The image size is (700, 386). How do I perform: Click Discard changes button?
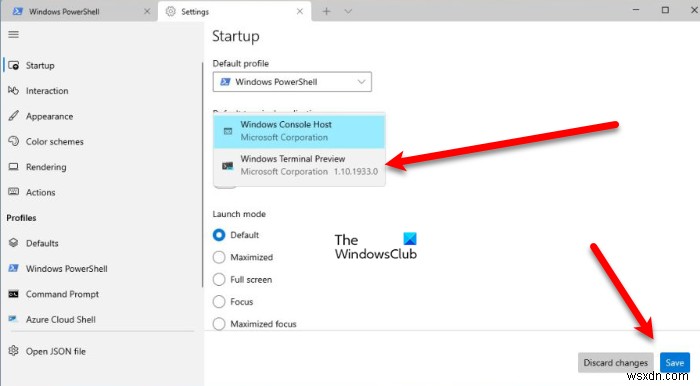point(616,363)
